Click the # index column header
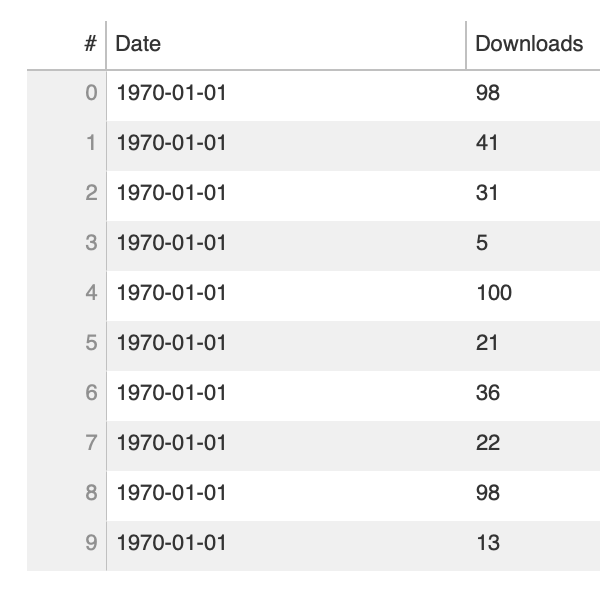Screen dimensions: 600x600 90,44
